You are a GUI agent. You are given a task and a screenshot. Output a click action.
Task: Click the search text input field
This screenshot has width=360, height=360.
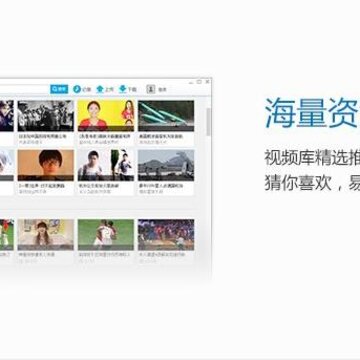24,89
